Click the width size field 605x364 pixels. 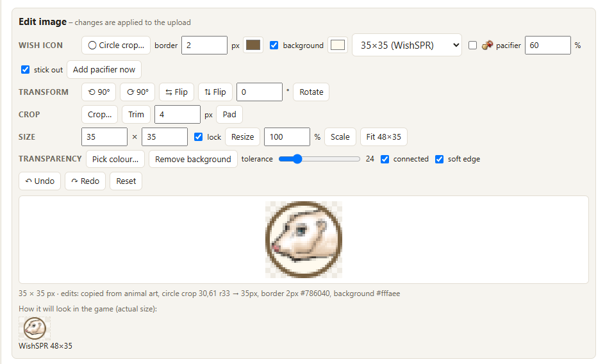104,136
